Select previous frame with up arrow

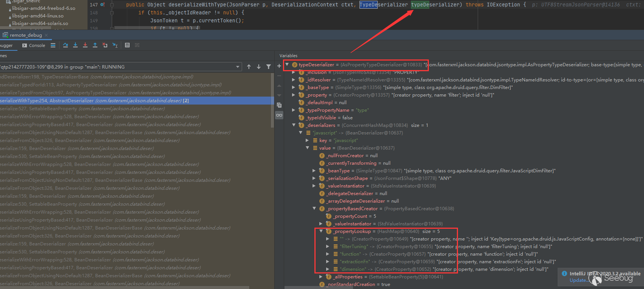pos(249,67)
